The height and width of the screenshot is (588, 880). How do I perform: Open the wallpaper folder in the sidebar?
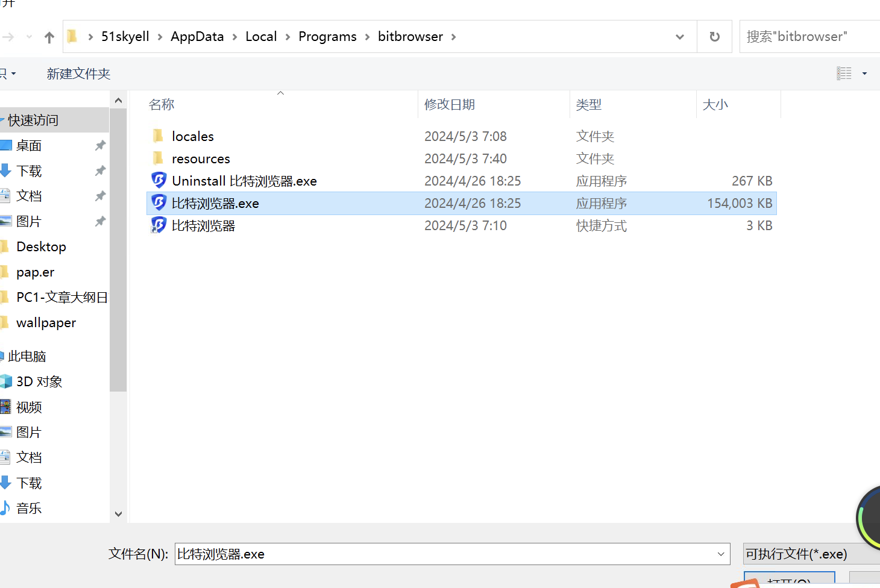tap(46, 323)
